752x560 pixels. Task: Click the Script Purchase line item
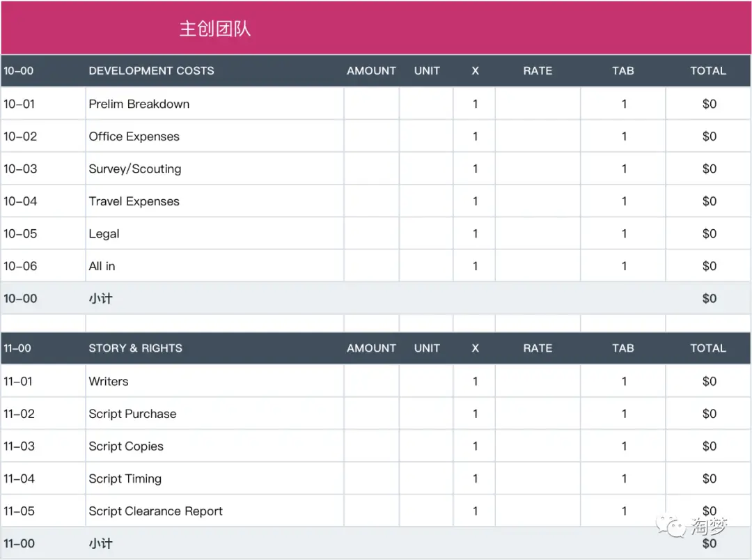click(x=132, y=414)
